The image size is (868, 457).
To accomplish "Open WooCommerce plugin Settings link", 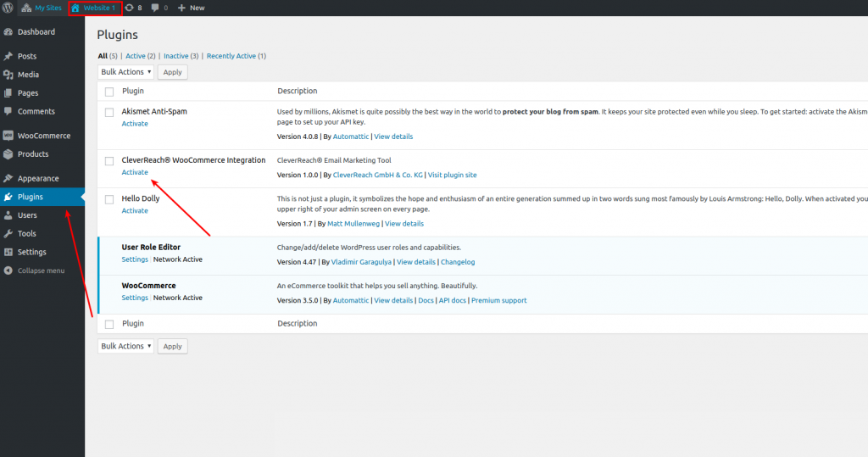I will point(135,298).
